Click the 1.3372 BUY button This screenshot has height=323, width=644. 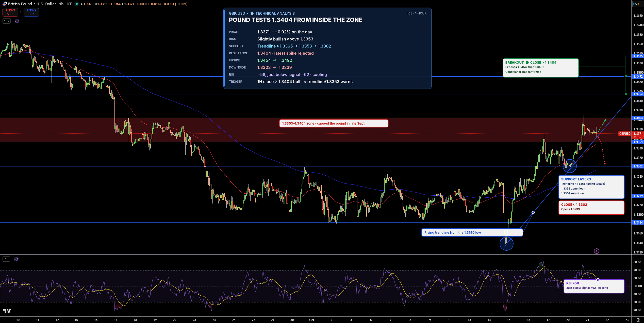[x=31, y=12]
